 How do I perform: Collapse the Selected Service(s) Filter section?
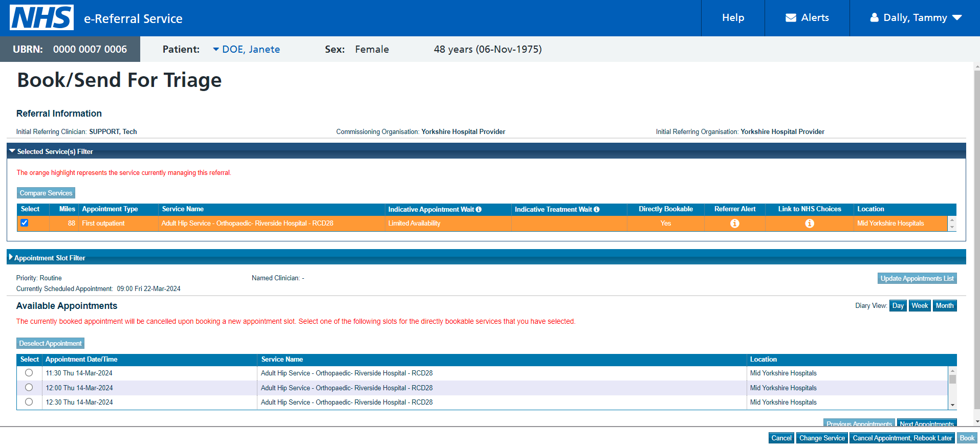click(12, 151)
